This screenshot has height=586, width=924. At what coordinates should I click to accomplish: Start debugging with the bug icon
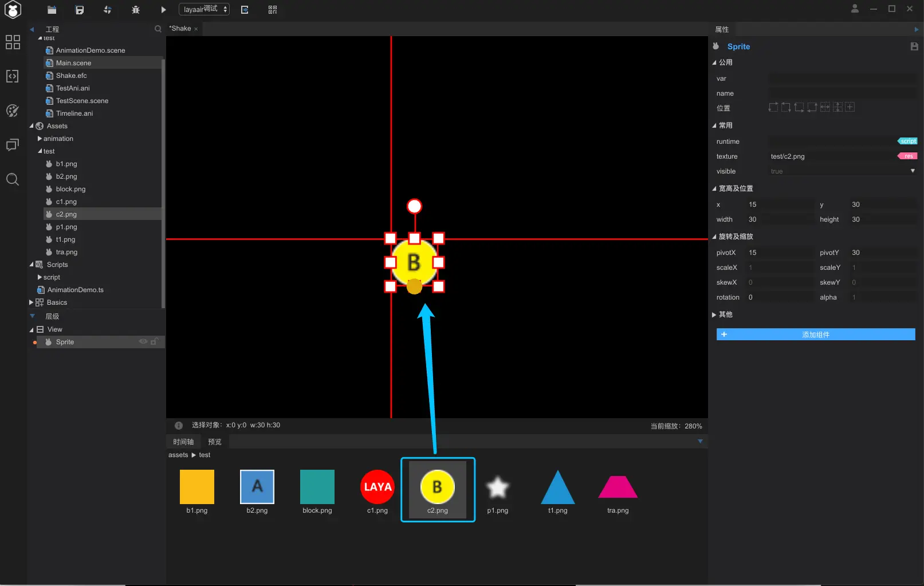[x=136, y=9]
